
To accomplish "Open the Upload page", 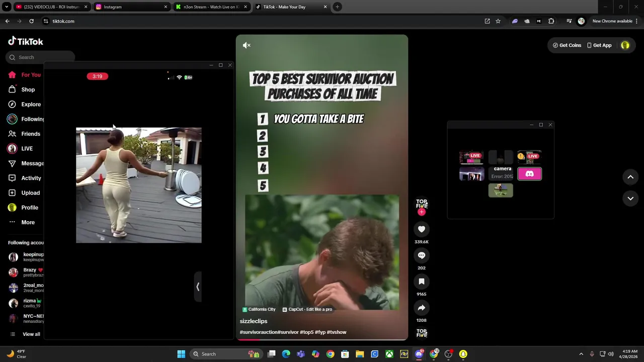I will tap(25, 193).
